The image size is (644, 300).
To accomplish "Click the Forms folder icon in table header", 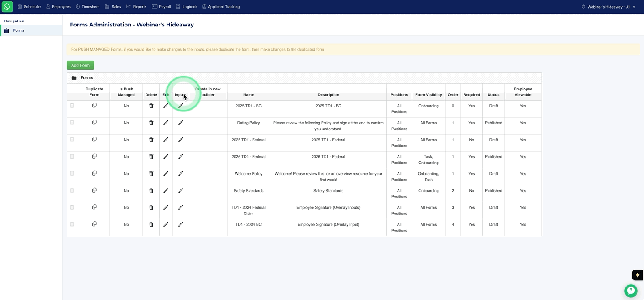I will click(x=74, y=78).
